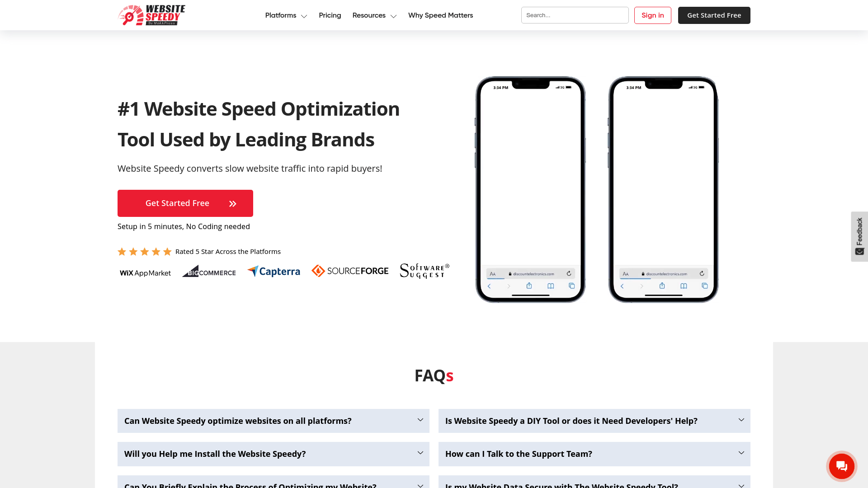Viewport: 868px width, 488px height.
Task: Click the Sign in button
Action: [652, 15]
